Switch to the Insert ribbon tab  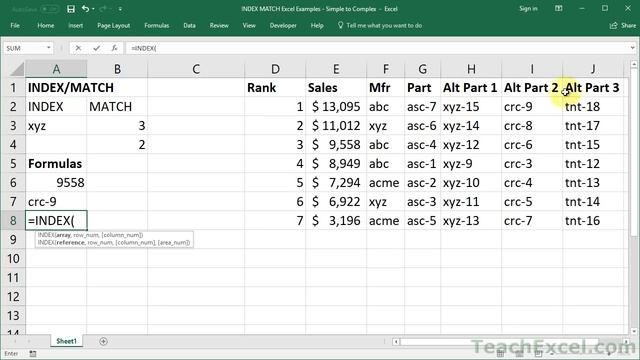click(76, 25)
